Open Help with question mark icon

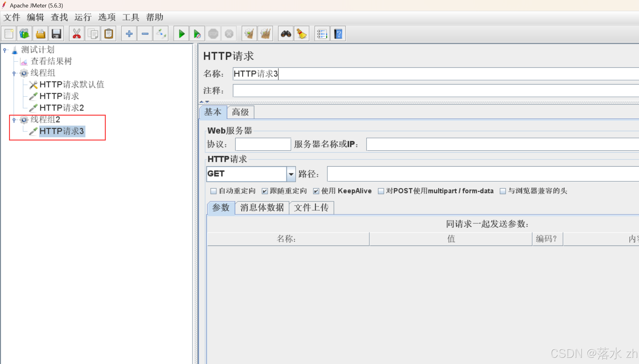[338, 34]
